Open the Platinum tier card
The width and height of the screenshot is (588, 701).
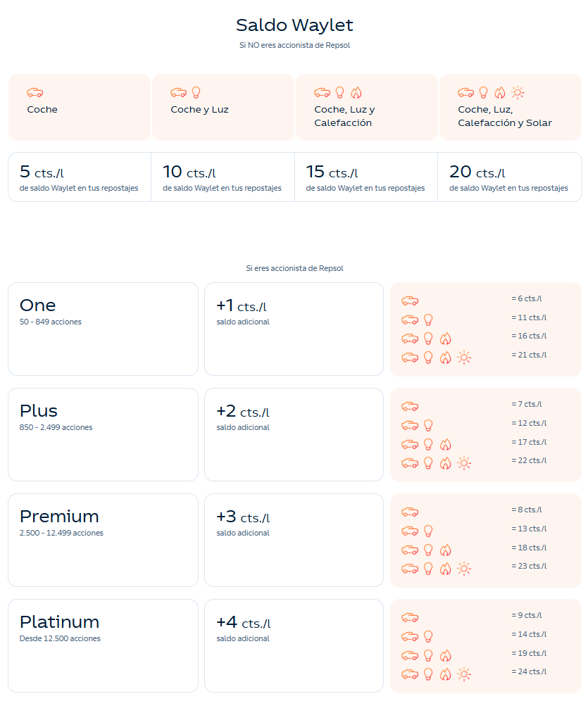pyautogui.click(x=103, y=645)
